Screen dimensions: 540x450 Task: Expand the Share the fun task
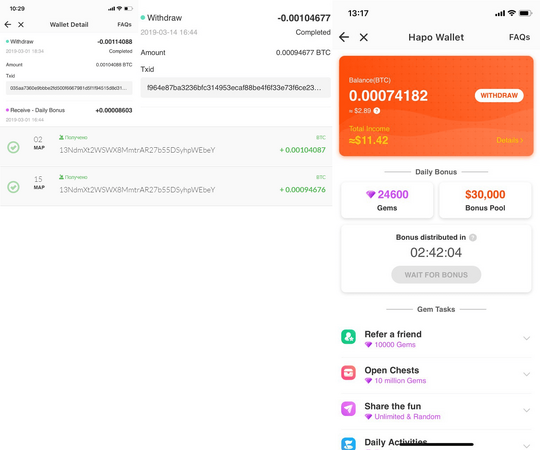click(526, 410)
